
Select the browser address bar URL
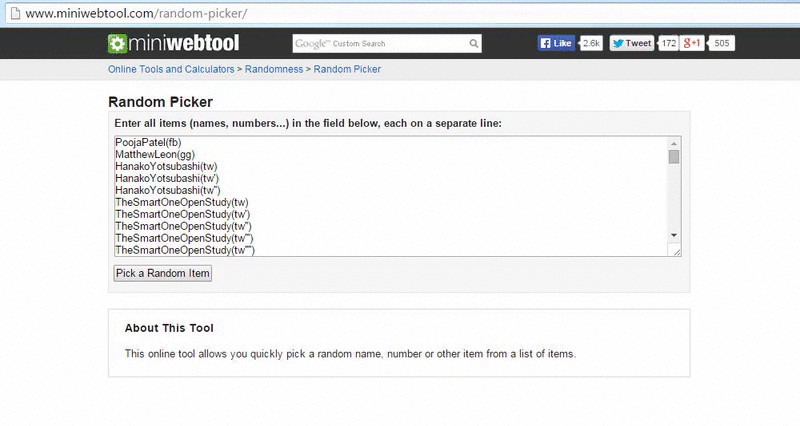point(136,13)
